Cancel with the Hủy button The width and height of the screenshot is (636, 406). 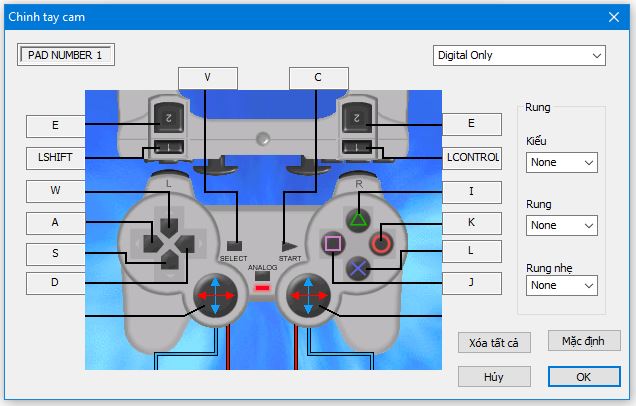494,377
